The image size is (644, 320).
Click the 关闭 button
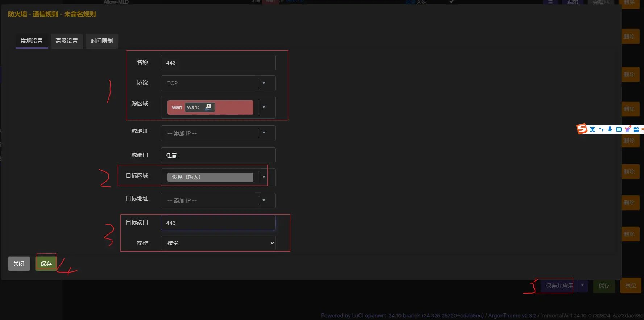[x=19, y=263]
